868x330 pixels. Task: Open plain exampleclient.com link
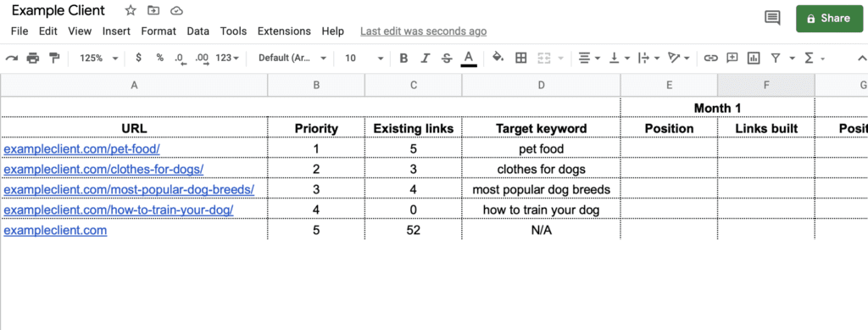55,230
